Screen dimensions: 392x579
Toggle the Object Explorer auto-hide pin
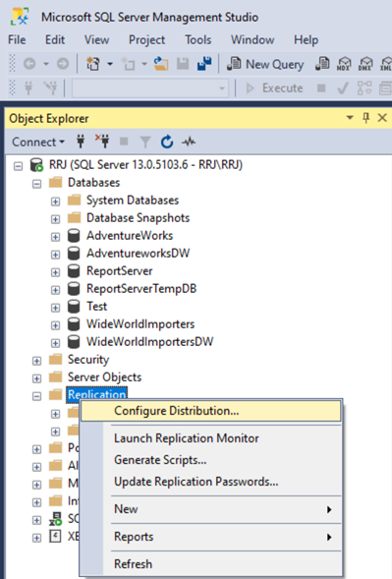365,118
